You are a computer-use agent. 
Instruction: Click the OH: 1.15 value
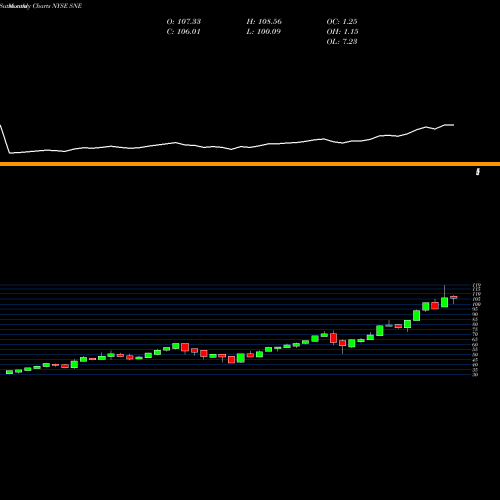click(342, 32)
